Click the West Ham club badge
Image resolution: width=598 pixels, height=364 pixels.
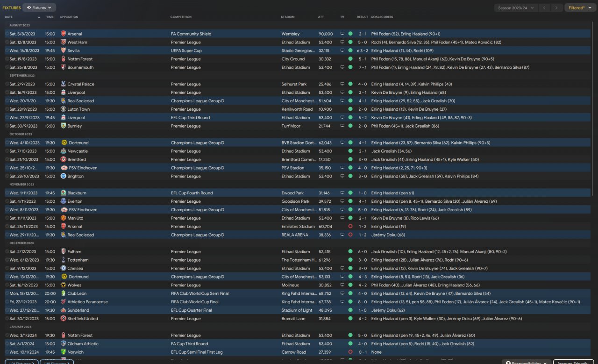(64, 42)
